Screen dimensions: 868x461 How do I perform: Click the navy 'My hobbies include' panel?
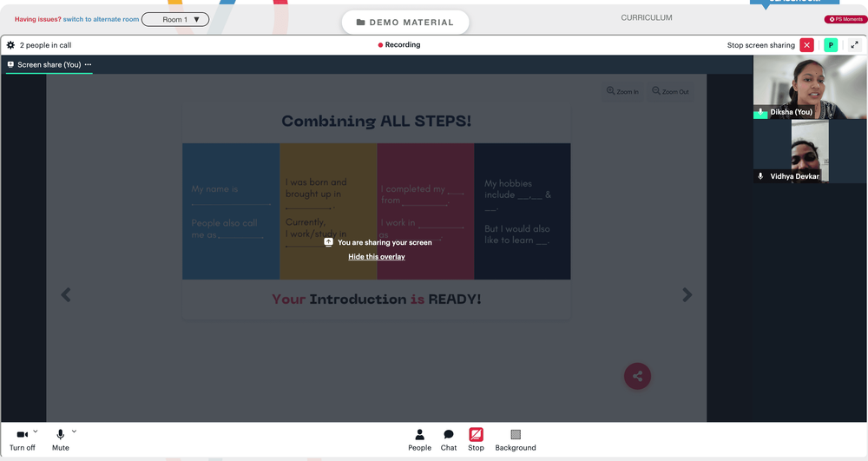tap(523, 212)
